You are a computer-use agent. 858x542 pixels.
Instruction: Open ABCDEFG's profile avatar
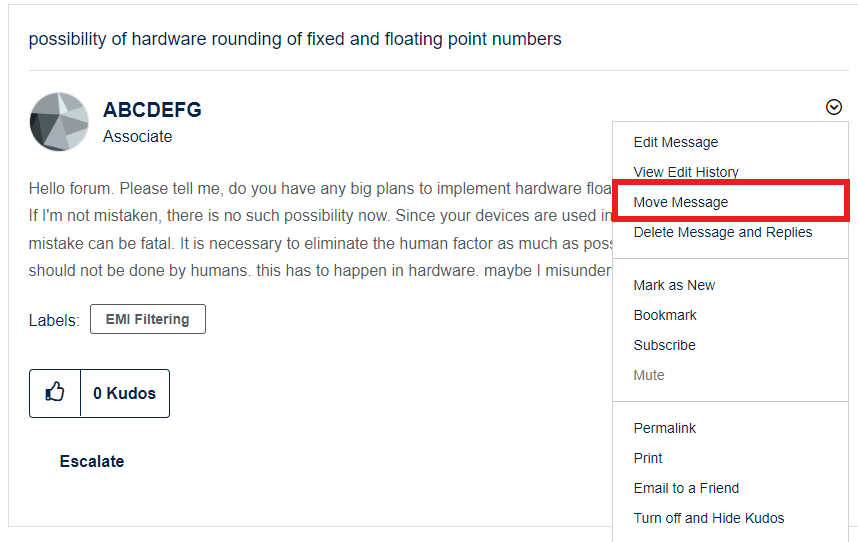tap(59, 122)
